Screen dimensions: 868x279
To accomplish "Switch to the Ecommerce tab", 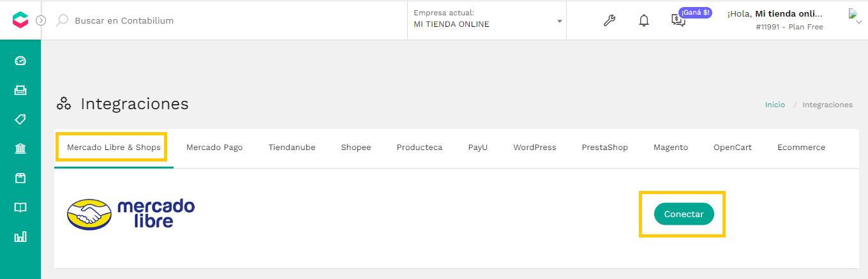I will pos(801,147).
